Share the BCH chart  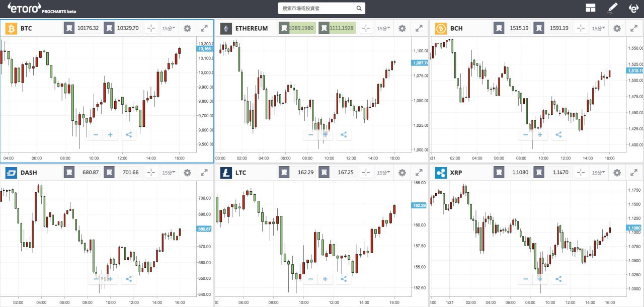(558, 135)
